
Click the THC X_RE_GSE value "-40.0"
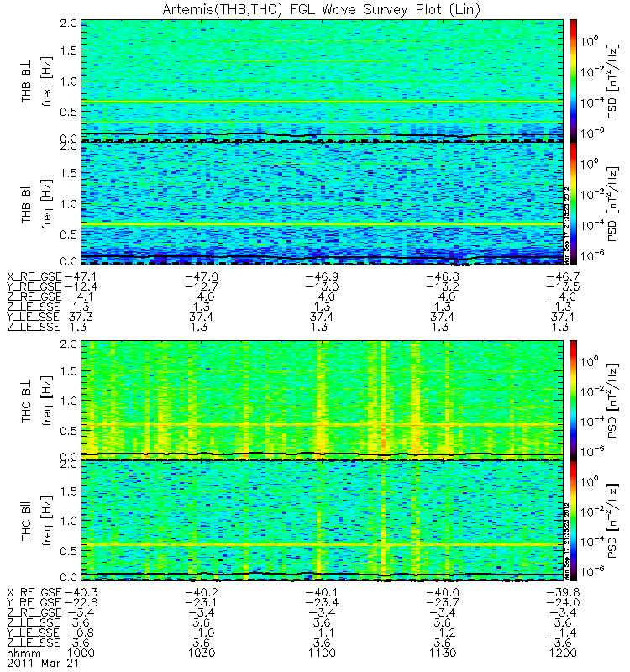pos(443,592)
